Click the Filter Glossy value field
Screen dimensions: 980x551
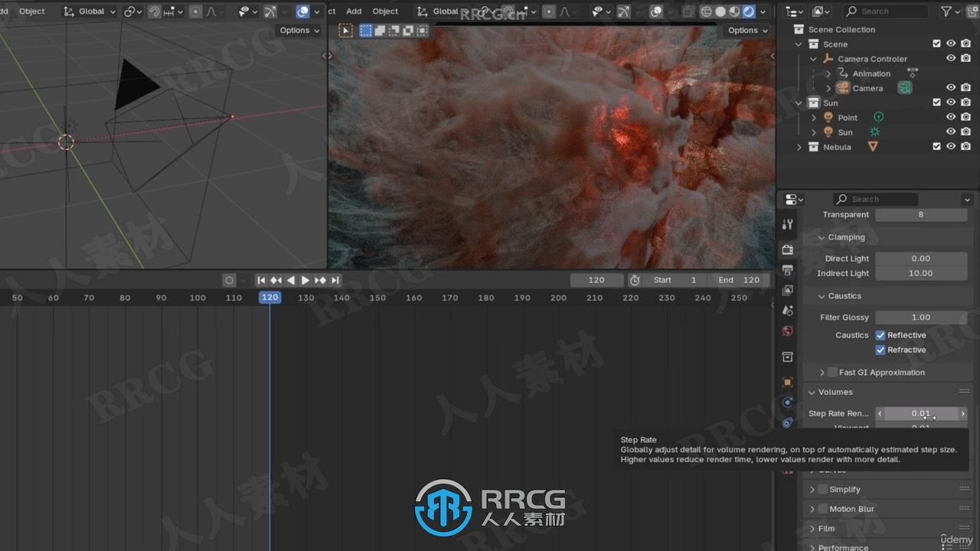[x=921, y=317]
